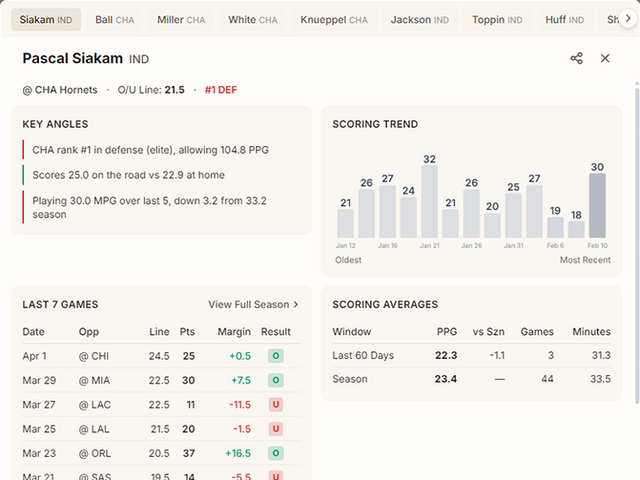
Task: Open the Miller CHA tab
Action: pyautogui.click(x=181, y=20)
